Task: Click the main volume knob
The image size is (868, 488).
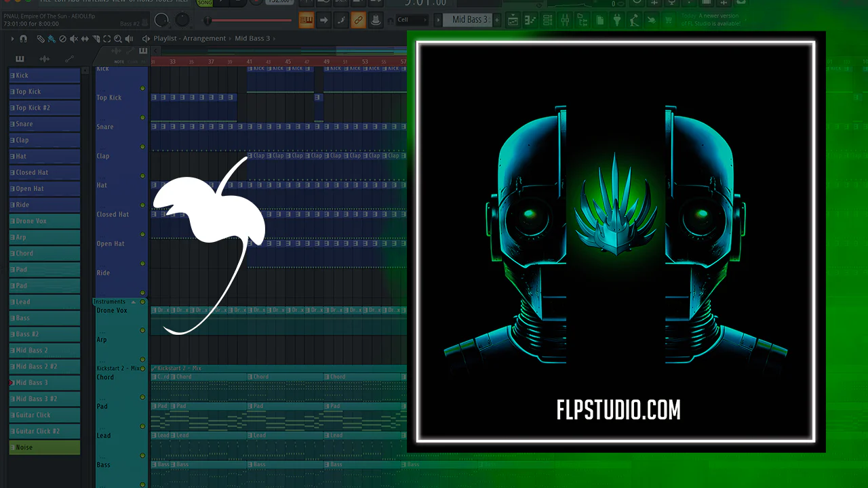Action: [x=162, y=20]
